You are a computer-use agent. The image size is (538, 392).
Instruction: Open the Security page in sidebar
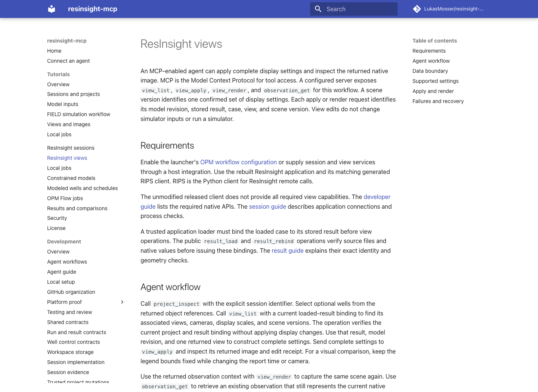[57, 218]
